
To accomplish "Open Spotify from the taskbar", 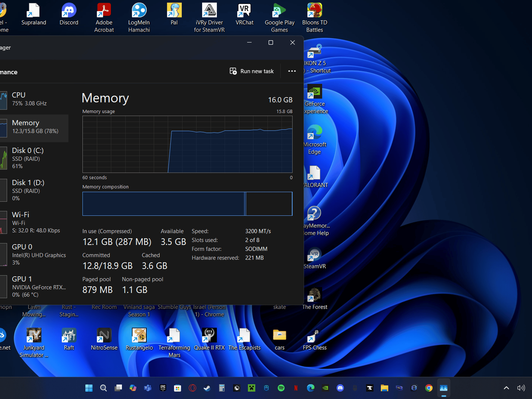I will coord(281,388).
